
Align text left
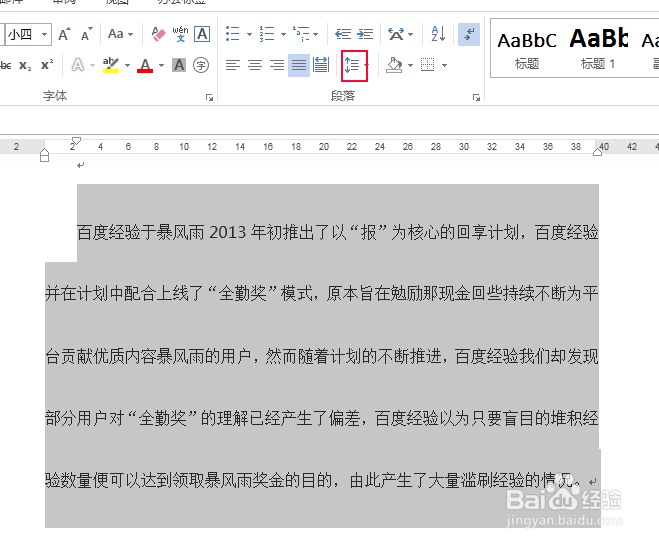[233, 65]
